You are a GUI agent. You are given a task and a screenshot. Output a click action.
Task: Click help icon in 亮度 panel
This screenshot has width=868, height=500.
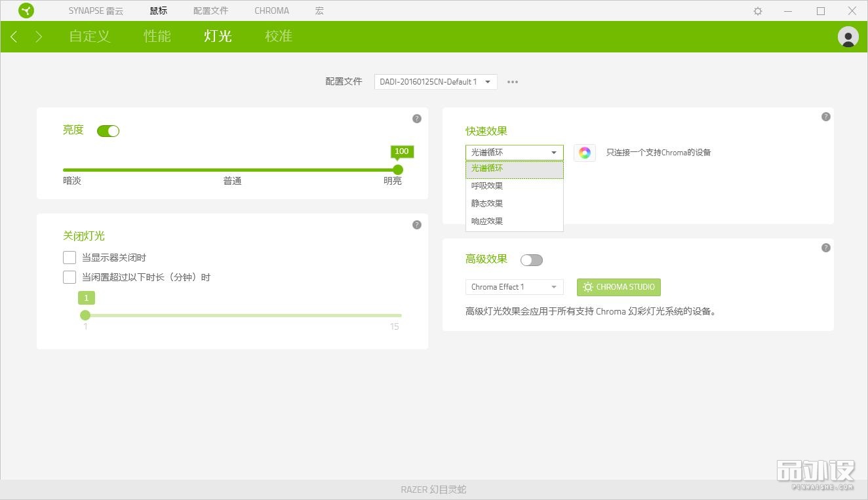point(416,119)
